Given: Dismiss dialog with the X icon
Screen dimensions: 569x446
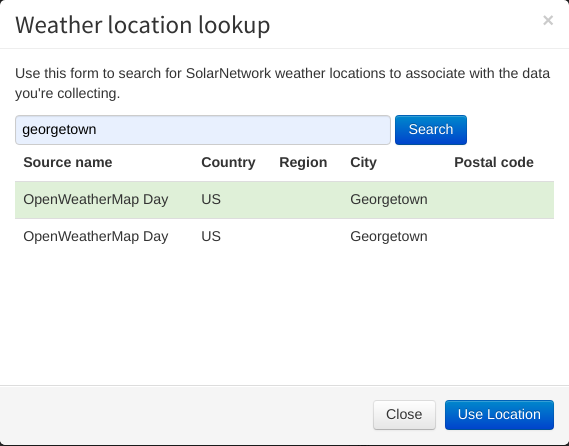Looking at the screenshot, I should (548, 20).
